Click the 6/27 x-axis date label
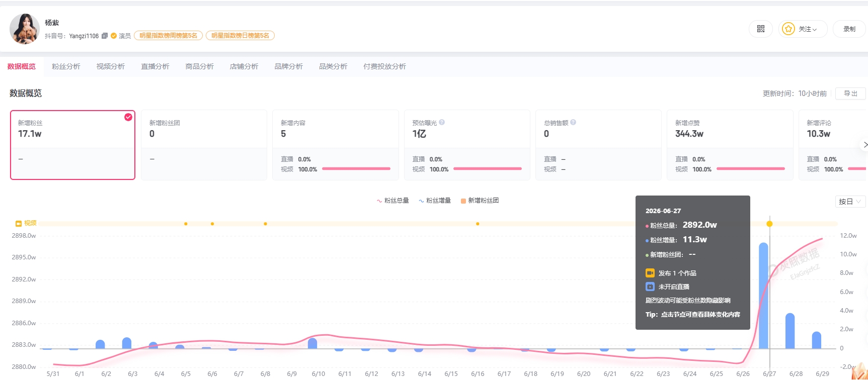This screenshot has width=868, height=380. click(x=769, y=374)
